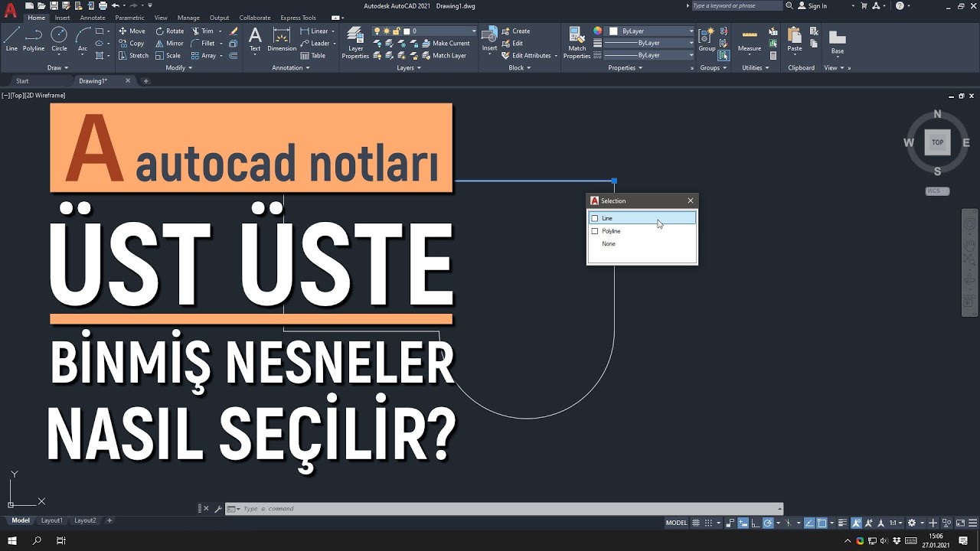Activate the Copy command
Image resolution: width=980 pixels, height=551 pixels.
point(132,44)
